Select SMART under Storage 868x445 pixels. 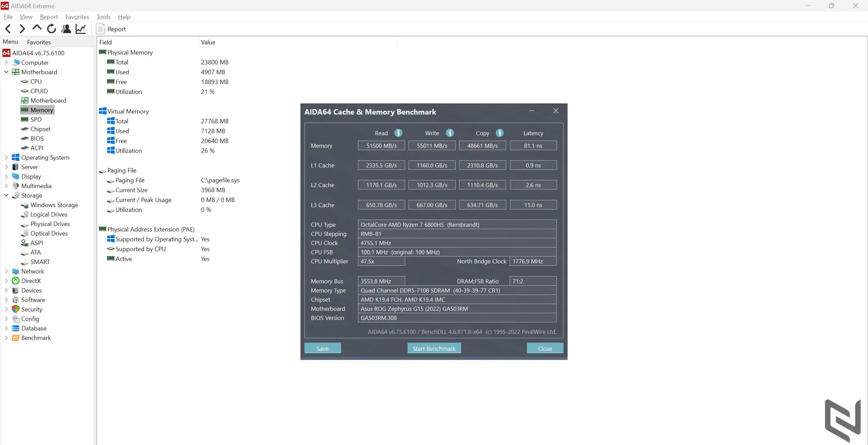click(x=40, y=262)
